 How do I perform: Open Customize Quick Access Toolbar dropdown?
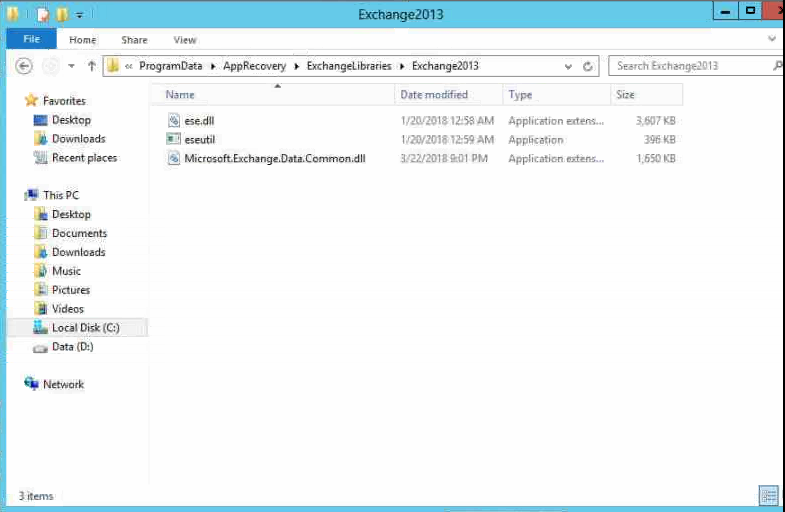point(79,15)
